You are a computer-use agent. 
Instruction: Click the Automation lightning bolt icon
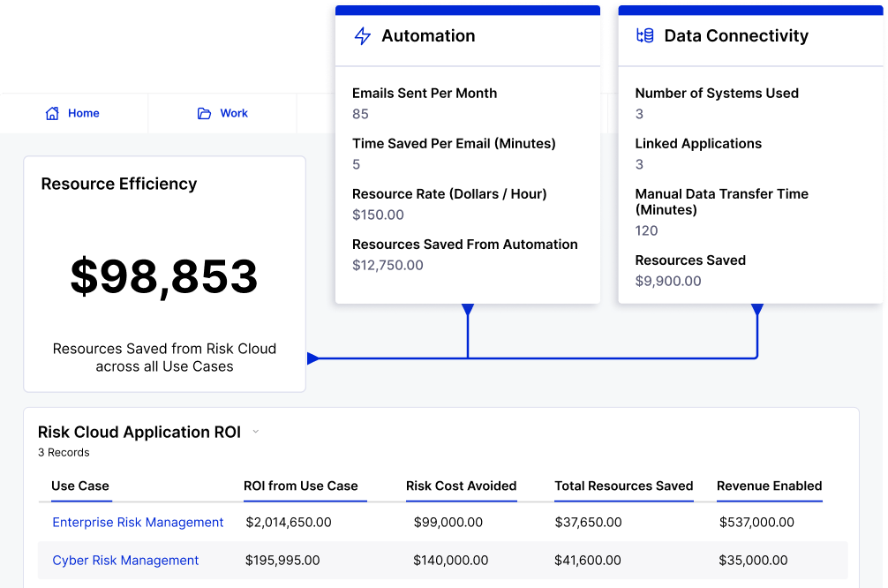363,35
